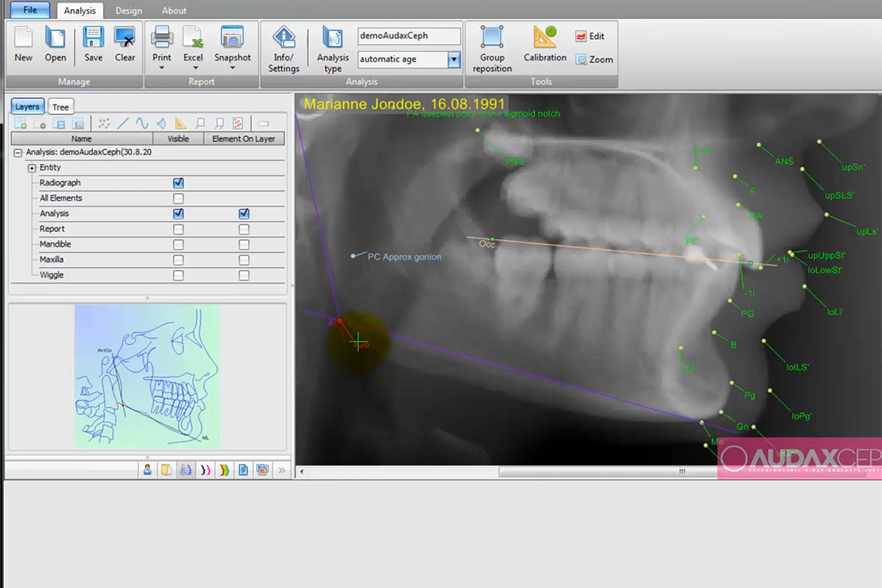
Task: Collapse the Analysis: demoAudaxCeph tree node
Action: tap(18, 153)
